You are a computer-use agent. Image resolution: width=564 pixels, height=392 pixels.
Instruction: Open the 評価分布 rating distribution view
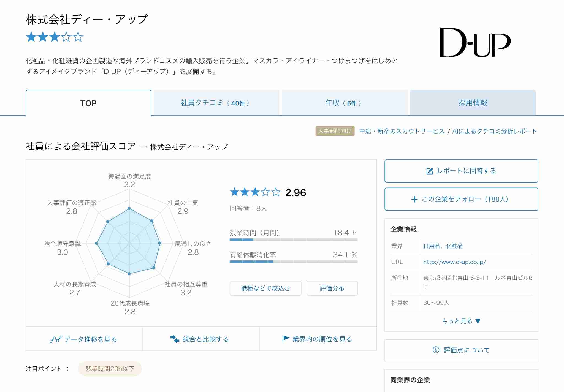tap(332, 288)
